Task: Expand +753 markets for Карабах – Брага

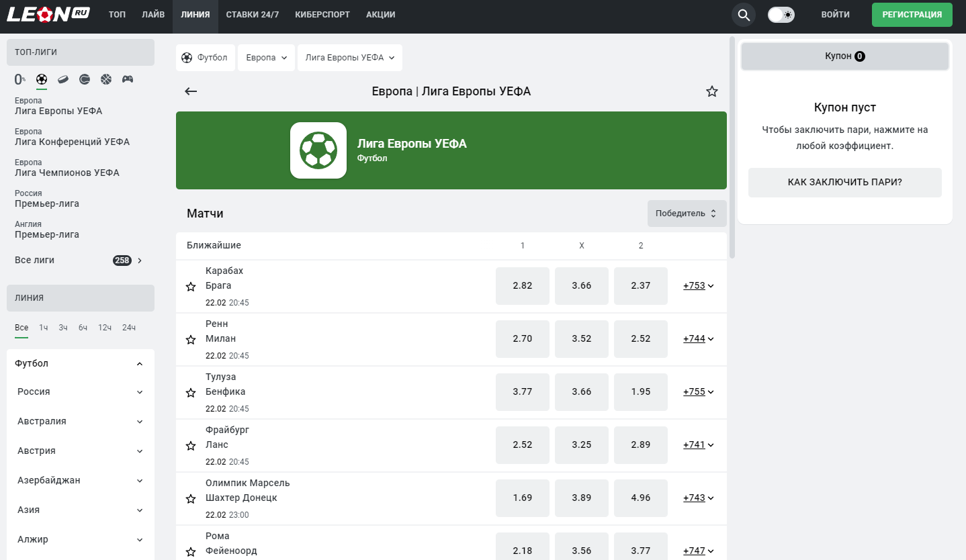Action: point(699,285)
